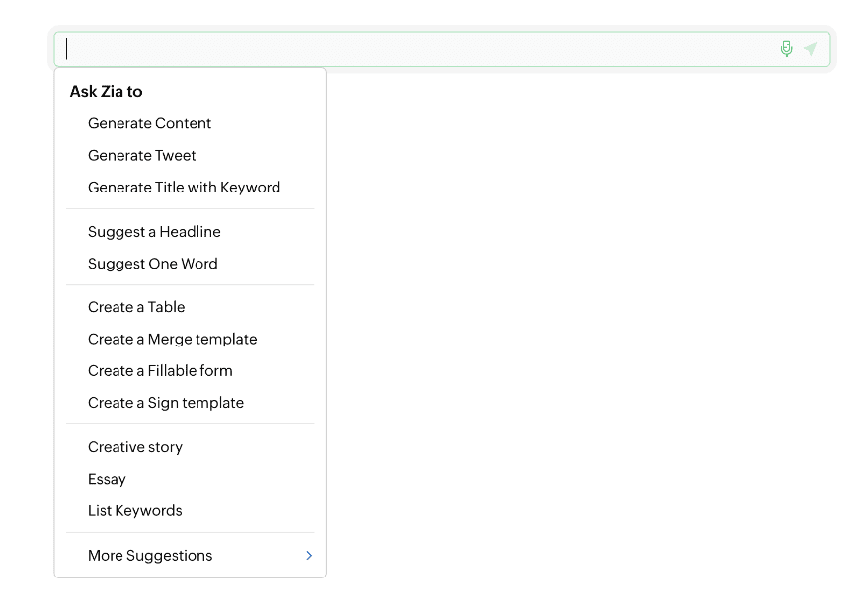This screenshot has height=616, width=867.
Task: Open More Suggestions submenu
Action: coord(150,556)
